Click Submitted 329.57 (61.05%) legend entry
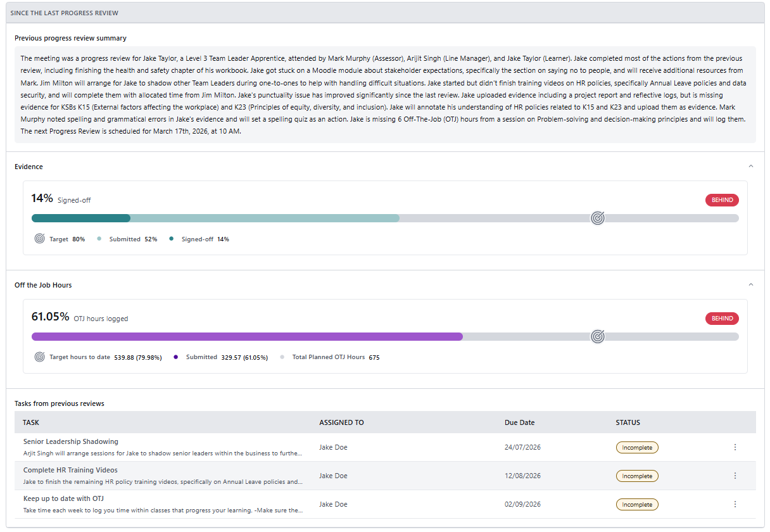 (220, 357)
